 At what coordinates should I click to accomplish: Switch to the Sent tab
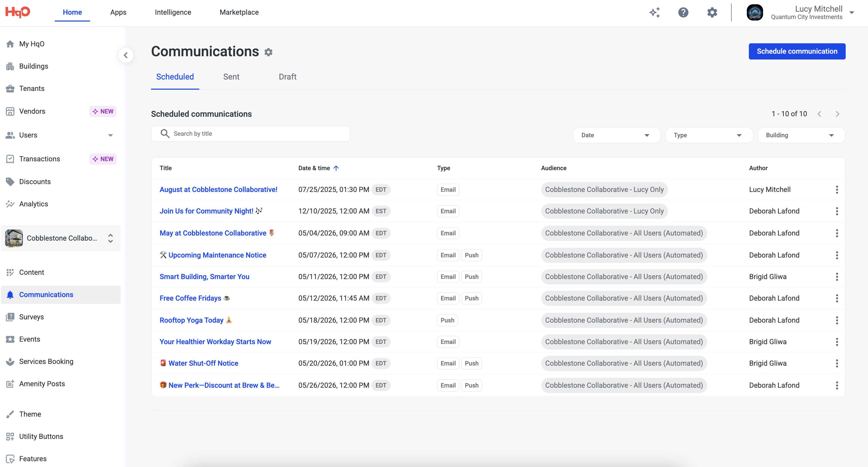[x=231, y=77]
